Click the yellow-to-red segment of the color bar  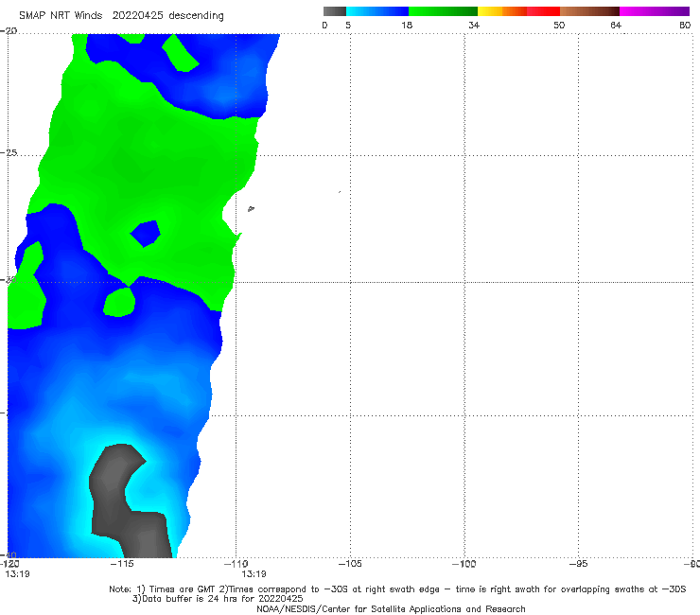pos(518,11)
